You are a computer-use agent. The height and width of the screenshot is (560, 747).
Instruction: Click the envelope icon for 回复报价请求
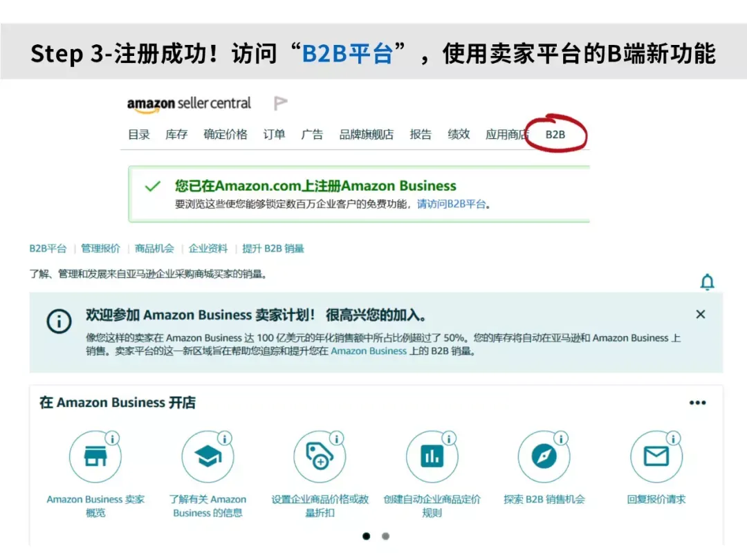coord(656,457)
